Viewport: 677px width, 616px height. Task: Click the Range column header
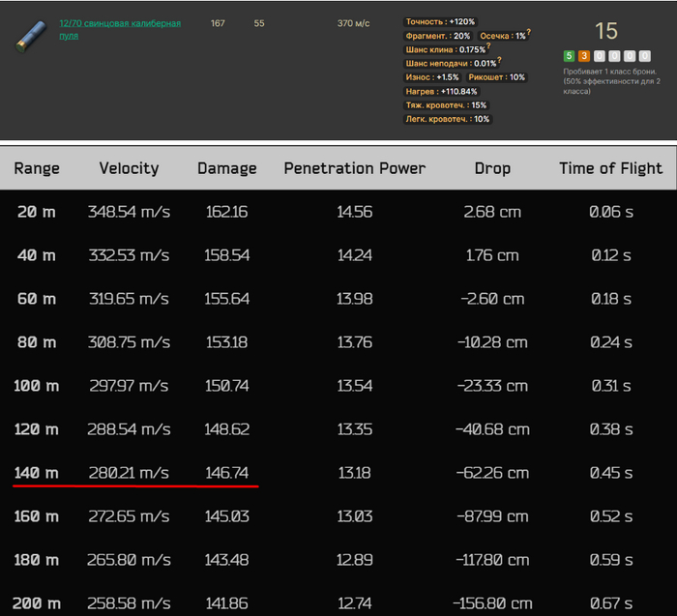(x=37, y=168)
